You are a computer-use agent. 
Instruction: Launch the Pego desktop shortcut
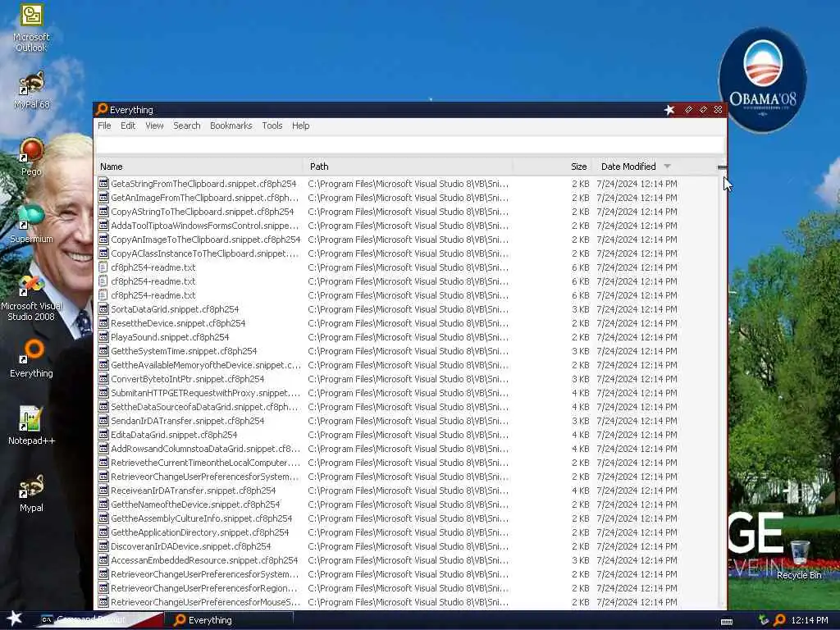pos(31,157)
